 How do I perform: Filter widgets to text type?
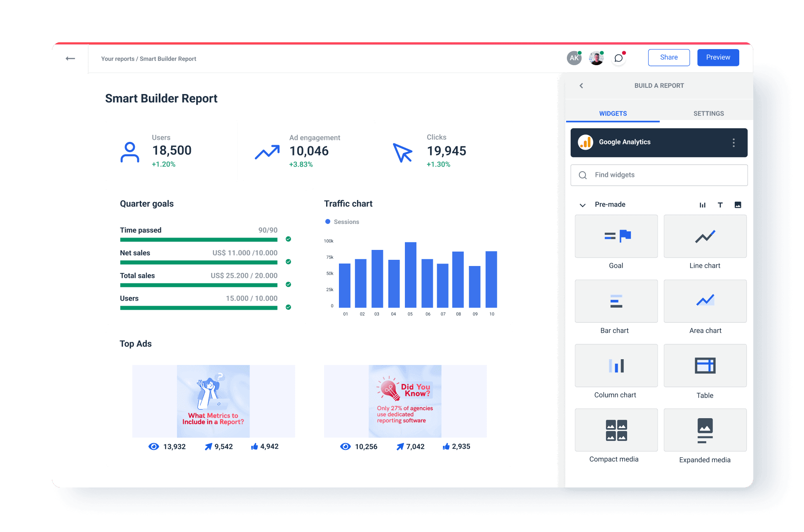720,205
